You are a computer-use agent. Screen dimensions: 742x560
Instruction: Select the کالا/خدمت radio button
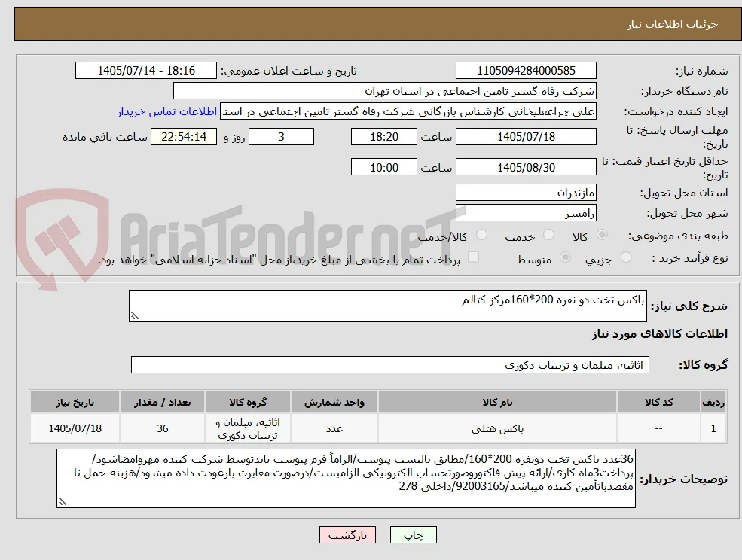click(481, 235)
